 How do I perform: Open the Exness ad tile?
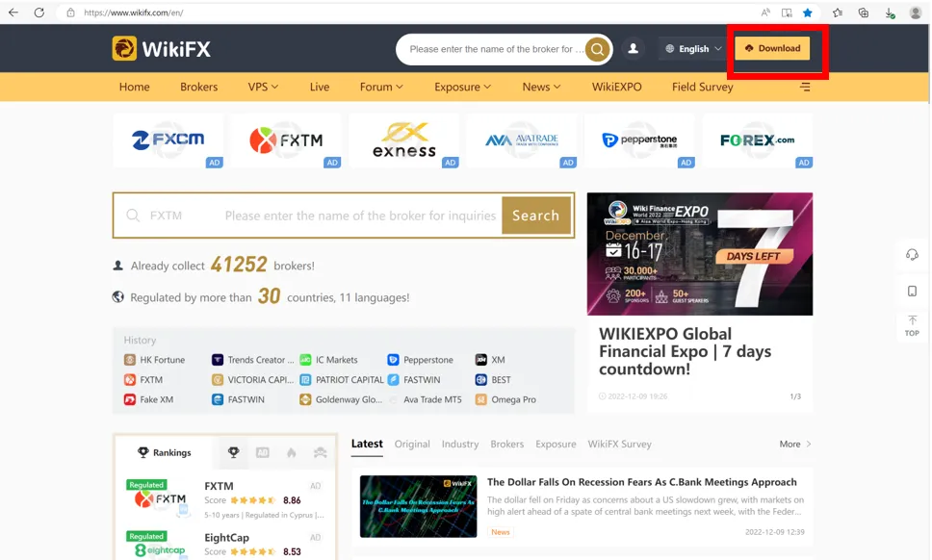404,140
